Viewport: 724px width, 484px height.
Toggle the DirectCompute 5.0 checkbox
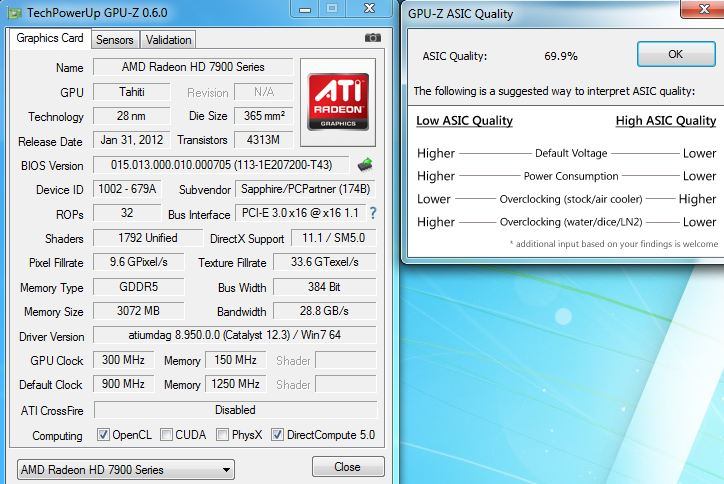pyautogui.click(x=277, y=435)
